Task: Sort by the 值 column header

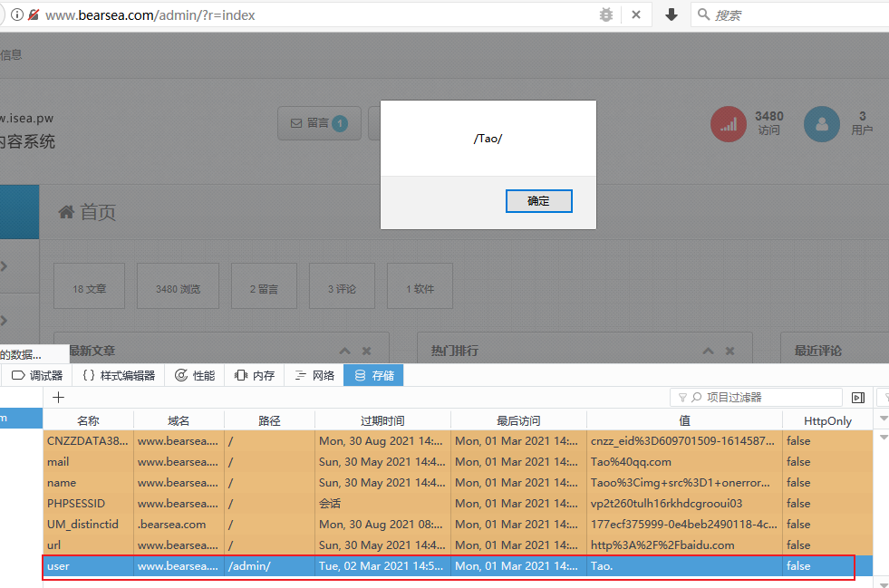Action: coord(684,420)
